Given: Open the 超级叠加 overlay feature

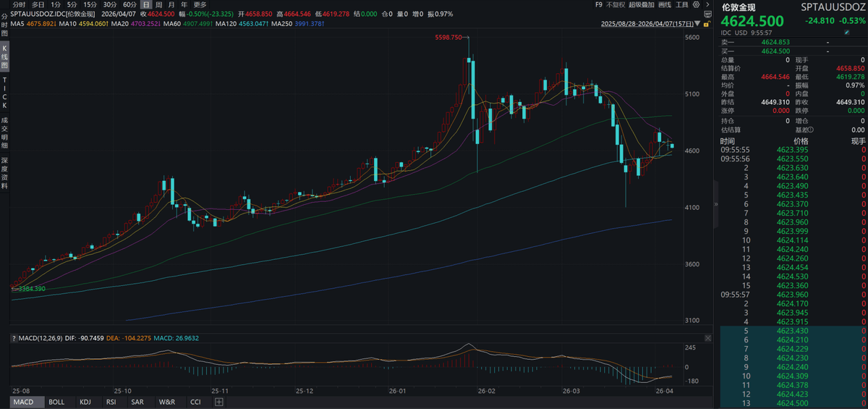Looking at the screenshot, I should point(640,4).
